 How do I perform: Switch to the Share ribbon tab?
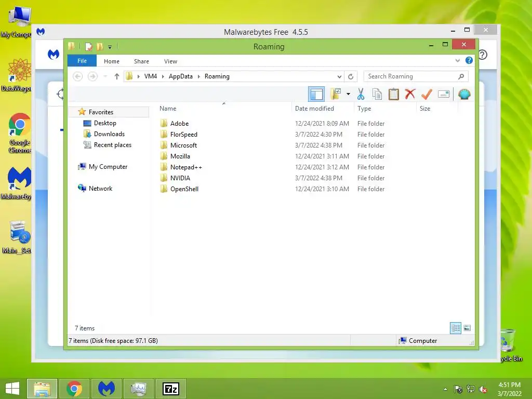click(x=141, y=61)
